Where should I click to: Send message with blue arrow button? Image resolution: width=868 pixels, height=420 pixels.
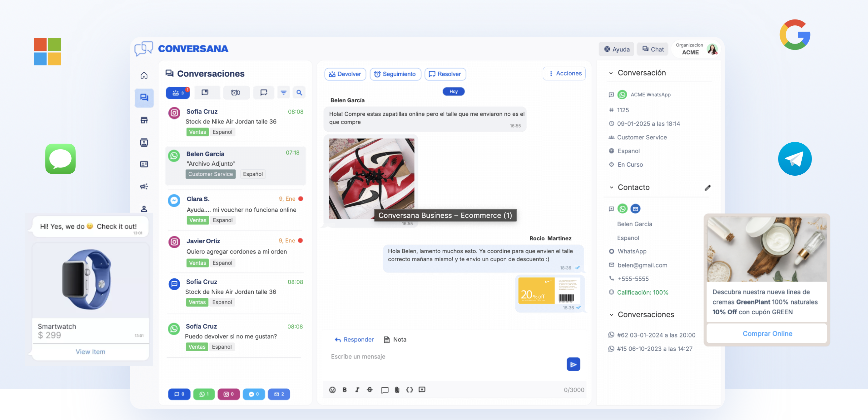click(573, 364)
